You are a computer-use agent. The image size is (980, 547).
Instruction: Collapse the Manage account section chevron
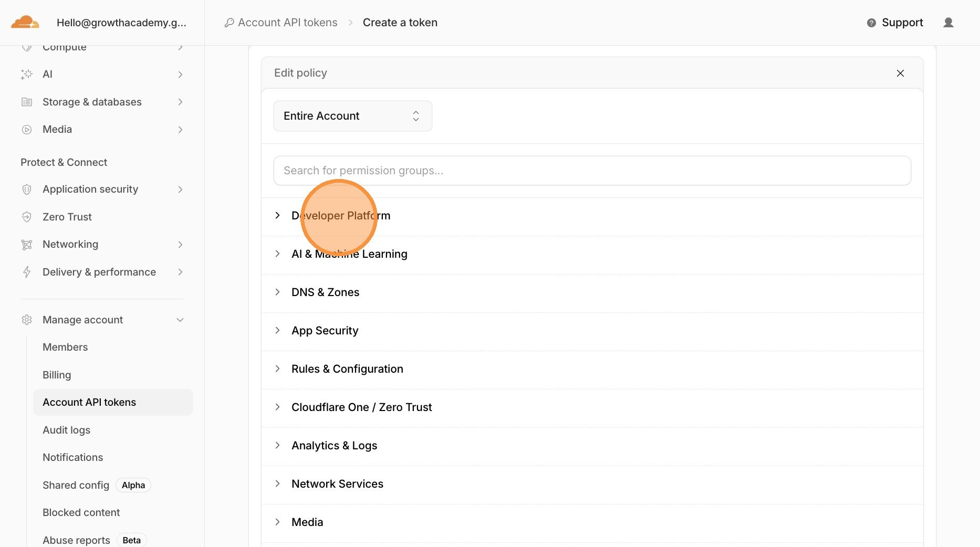[180, 320]
